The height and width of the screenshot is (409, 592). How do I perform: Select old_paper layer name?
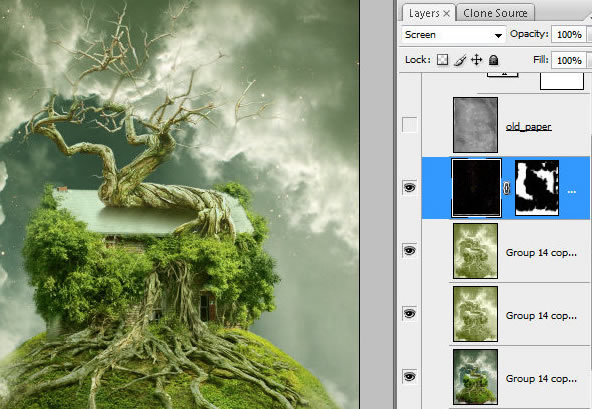528,127
